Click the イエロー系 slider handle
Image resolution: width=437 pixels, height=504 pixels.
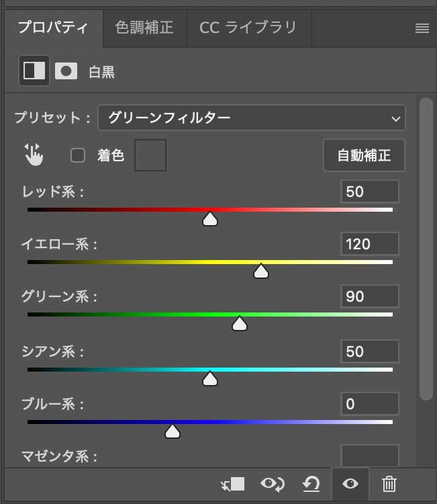(x=261, y=271)
